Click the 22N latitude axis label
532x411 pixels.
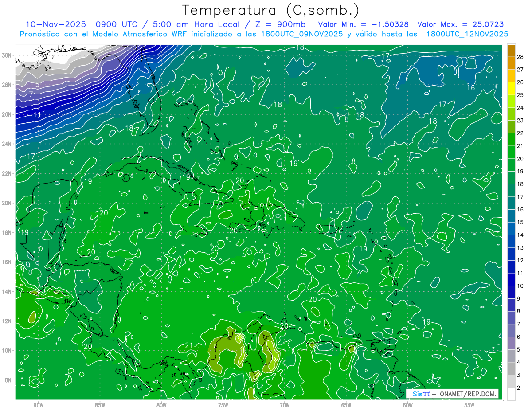[8, 173]
